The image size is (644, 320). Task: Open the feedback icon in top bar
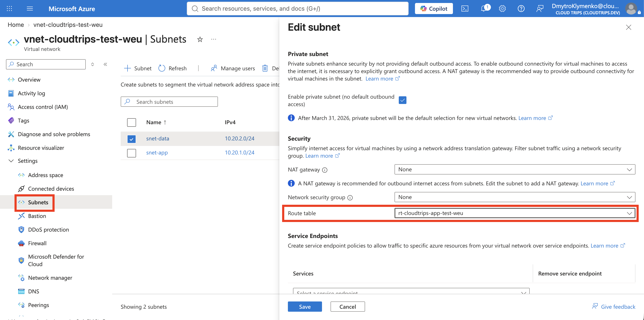(540, 9)
